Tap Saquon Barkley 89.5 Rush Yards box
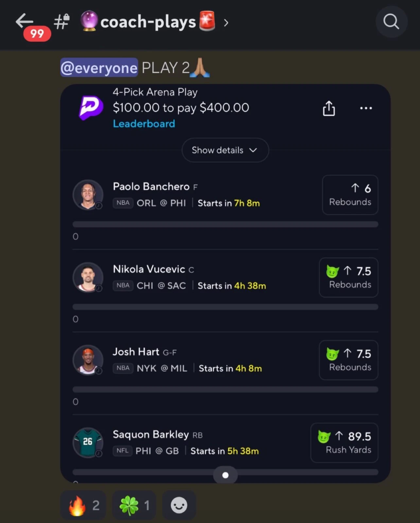420x523 pixels. pos(344,443)
